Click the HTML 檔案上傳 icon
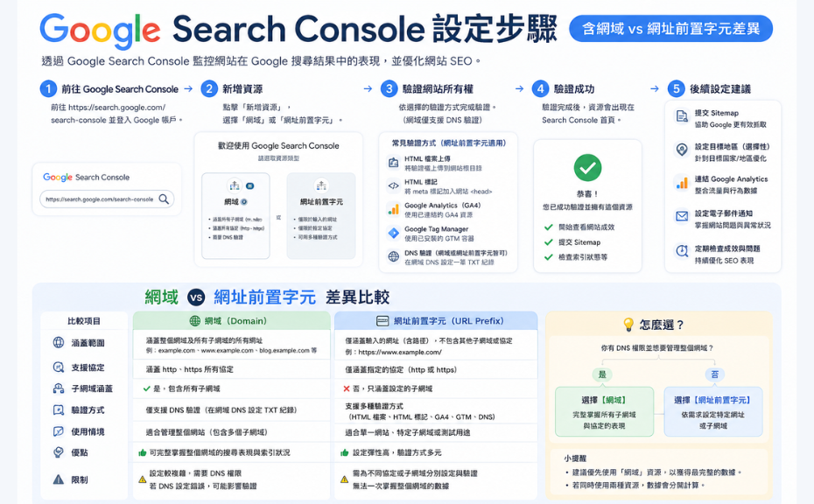 (394, 163)
